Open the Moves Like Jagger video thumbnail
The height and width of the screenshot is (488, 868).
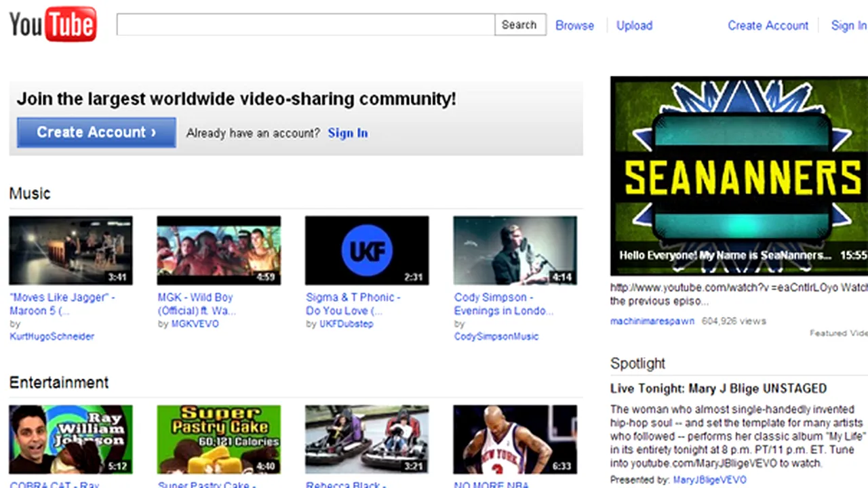[x=71, y=250]
